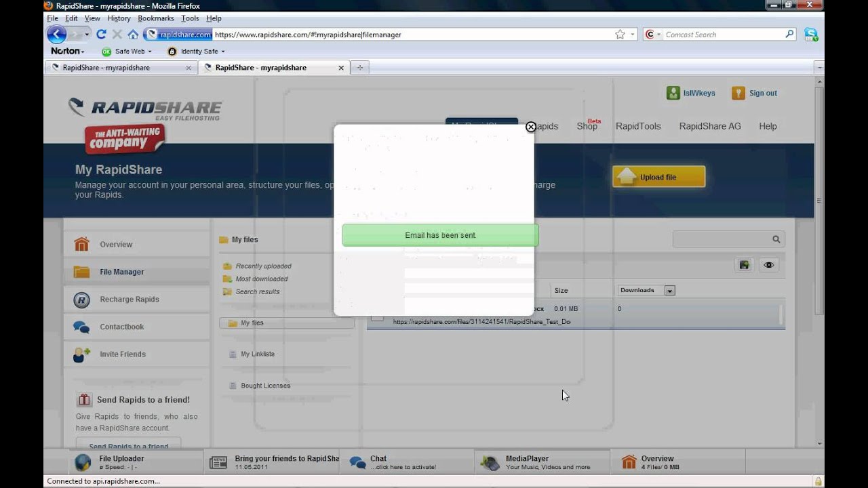868x488 pixels.
Task: Open the Firefox Help menu
Action: [214, 18]
